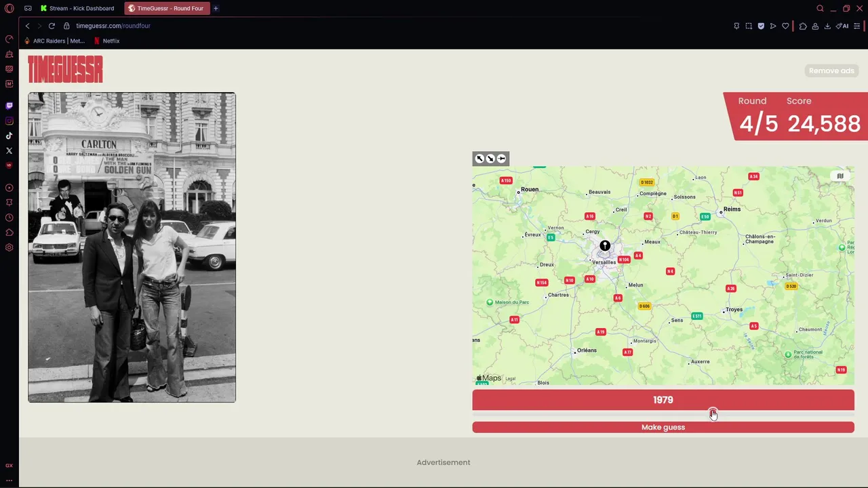The width and height of the screenshot is (868, 488).
Task: Open TikTok in the sidebar
Action: 9,136
